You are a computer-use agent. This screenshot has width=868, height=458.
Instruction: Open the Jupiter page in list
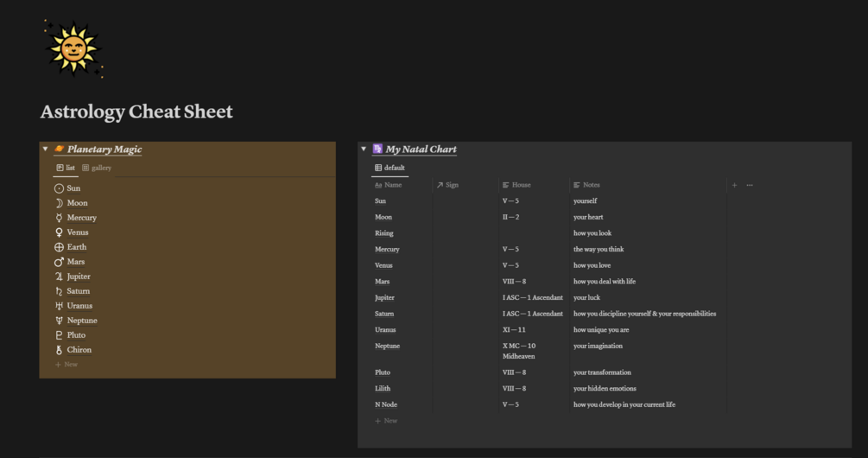[x=79, y=277]
